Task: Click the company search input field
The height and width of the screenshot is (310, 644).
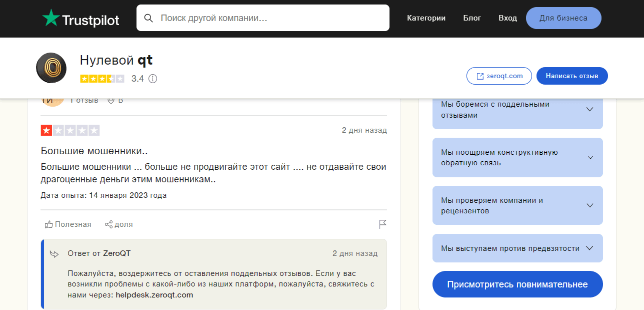Action: pos(250,18)
